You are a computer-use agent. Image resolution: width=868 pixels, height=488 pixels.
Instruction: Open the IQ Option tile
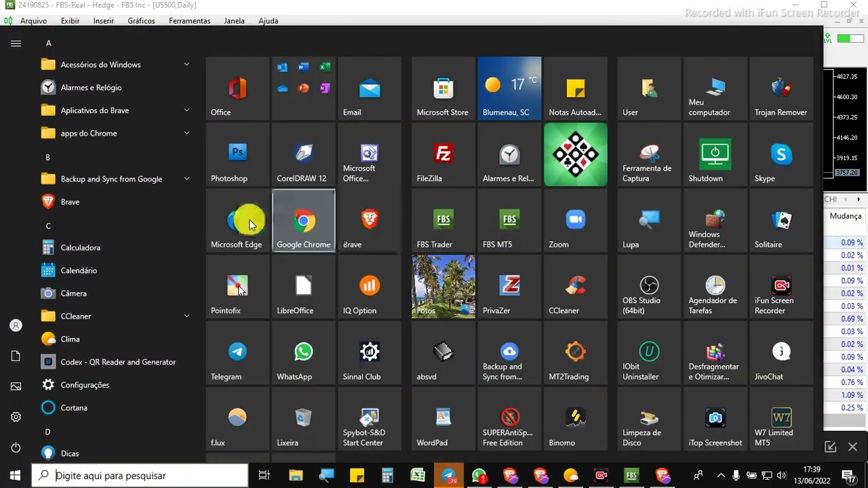(370, 287)
